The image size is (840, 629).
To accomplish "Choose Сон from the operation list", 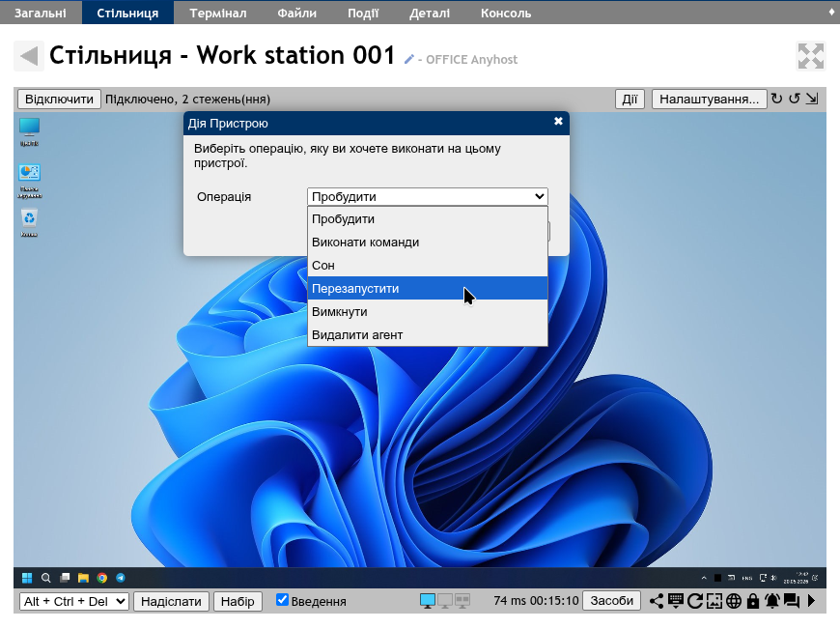I will click(x=428, y=265).
